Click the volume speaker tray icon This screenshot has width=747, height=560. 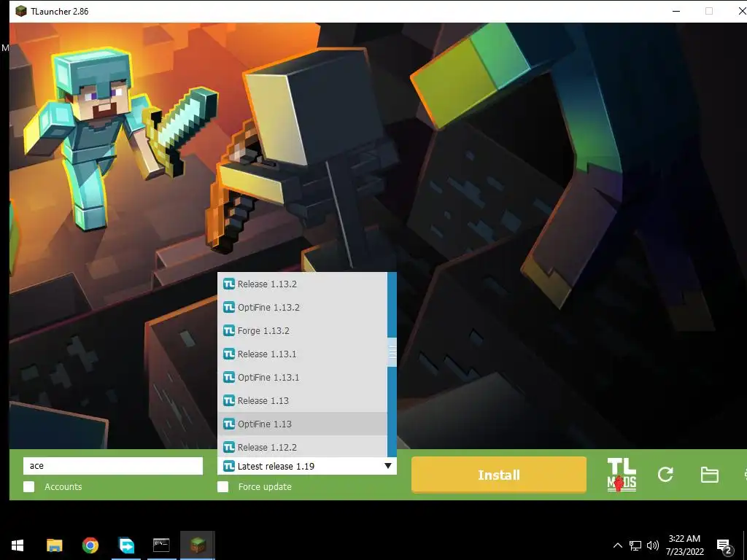coord(653,545)
